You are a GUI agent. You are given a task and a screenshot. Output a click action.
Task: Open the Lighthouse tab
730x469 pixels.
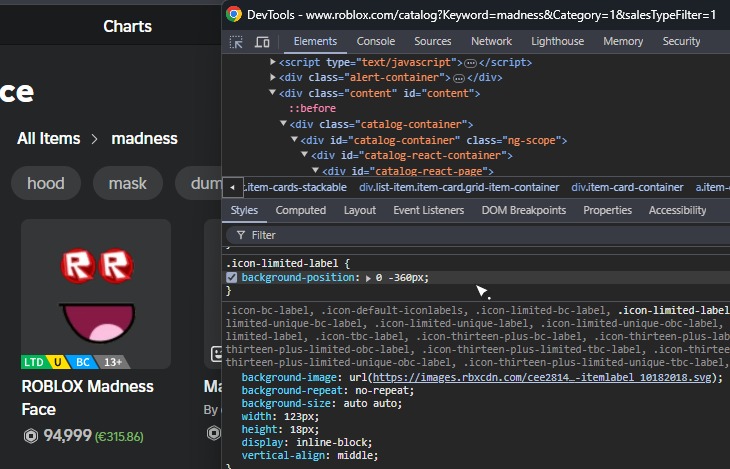tap(557, 41)
